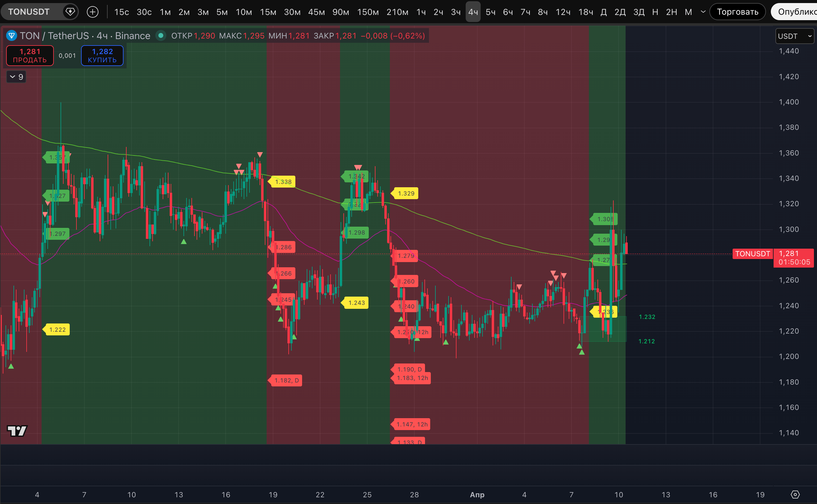Click the green market status dot
This screenshot has height=504, width=817.
(161, 35)
